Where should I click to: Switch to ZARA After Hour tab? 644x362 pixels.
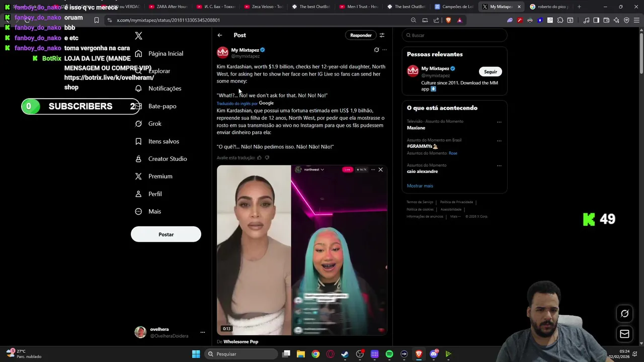click(x=168, y=7)
